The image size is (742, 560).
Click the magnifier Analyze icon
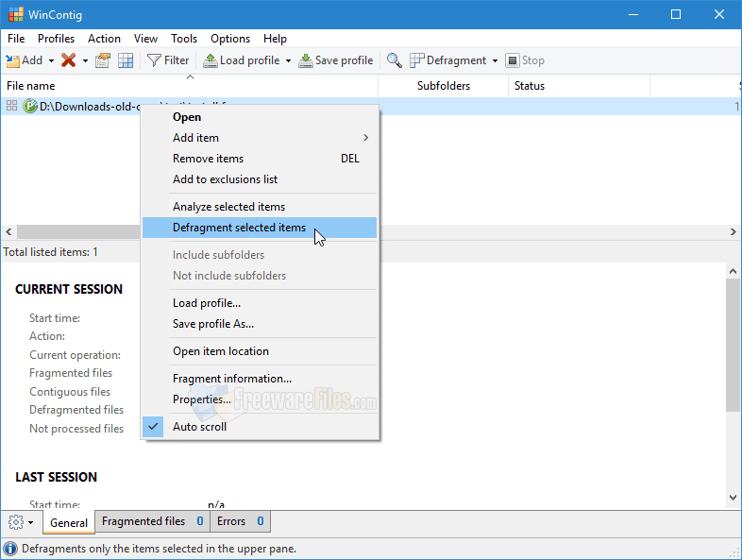coord(395,60)
